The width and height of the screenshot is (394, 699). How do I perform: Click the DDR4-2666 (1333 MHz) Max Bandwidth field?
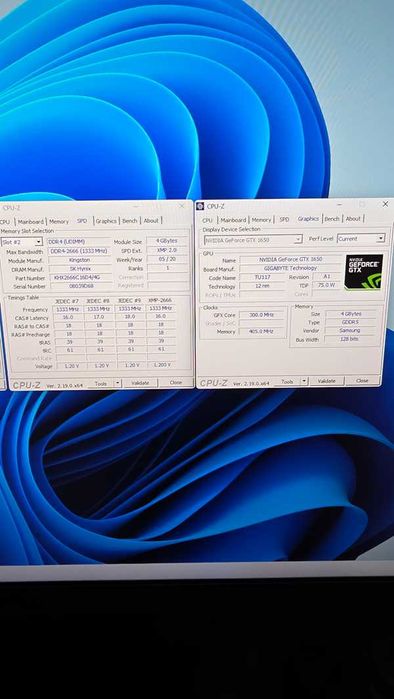click(x=79, y=251)
